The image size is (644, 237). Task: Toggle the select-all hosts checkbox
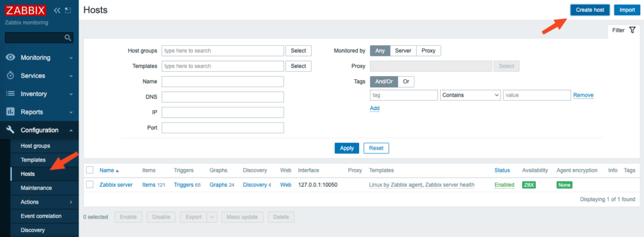[90, 170]
